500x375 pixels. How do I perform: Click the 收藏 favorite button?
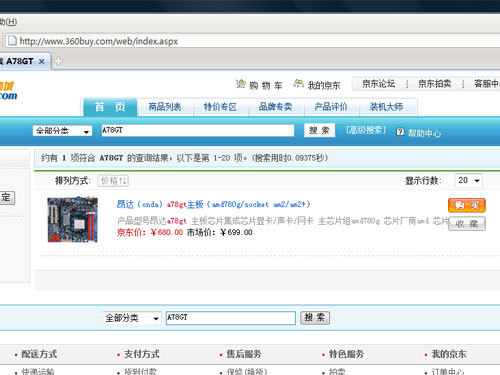pos(467,224)
